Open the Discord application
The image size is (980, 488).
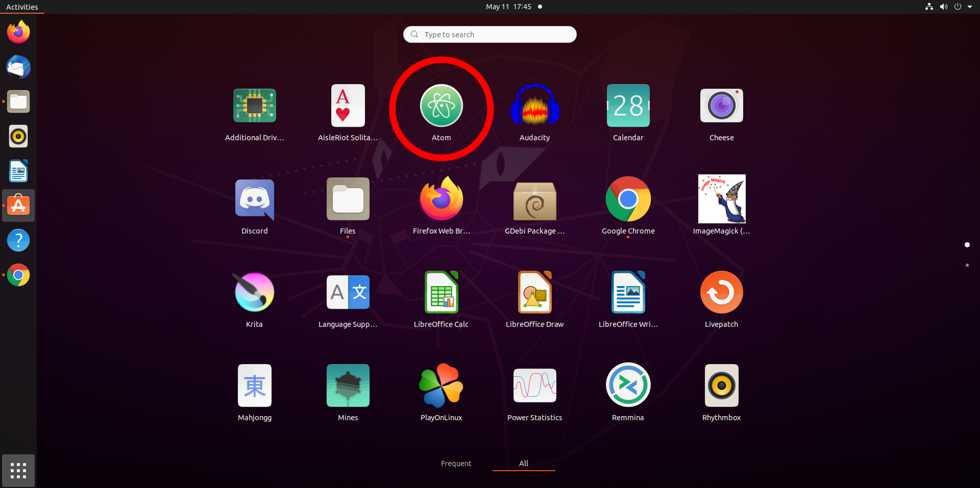(255, 200)
